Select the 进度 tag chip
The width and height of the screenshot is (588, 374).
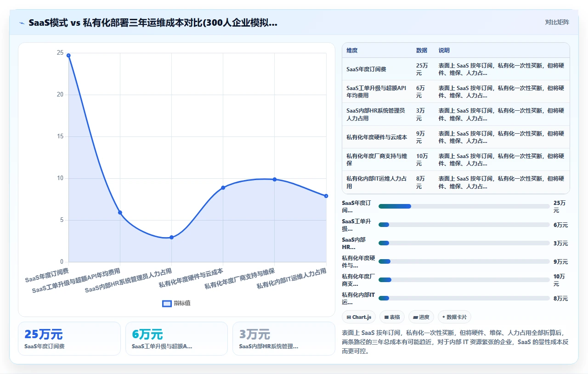click(421, 317)
